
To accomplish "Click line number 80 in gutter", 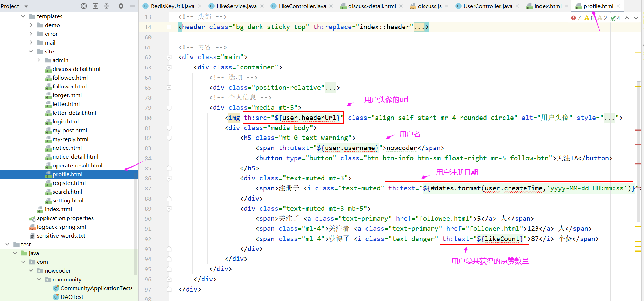I will point(148,118).
